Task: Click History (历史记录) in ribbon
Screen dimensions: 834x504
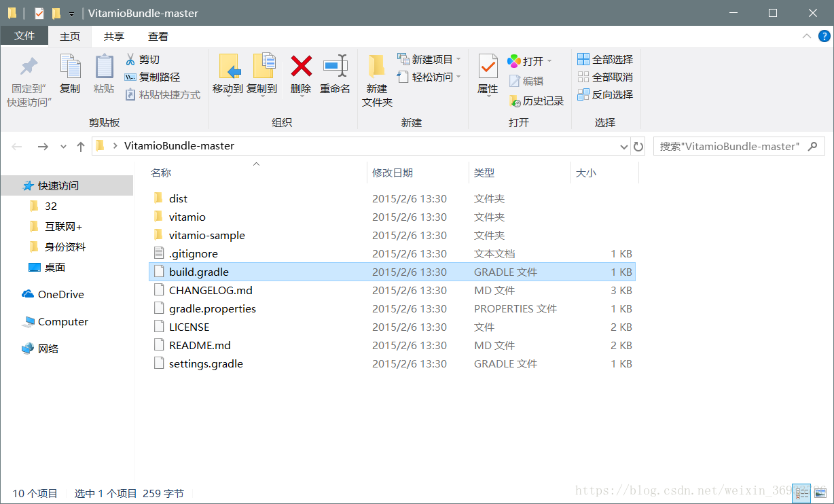Action: pos(536,101)
